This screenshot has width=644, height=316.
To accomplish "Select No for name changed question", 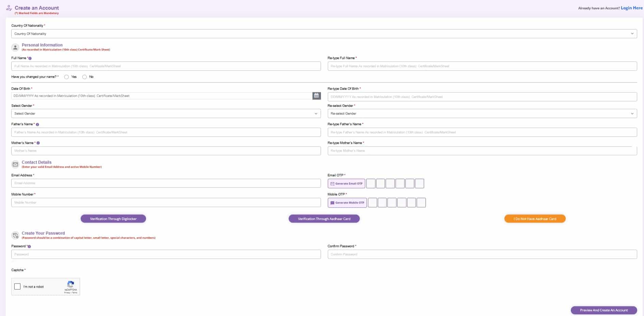I will (84, 77).
